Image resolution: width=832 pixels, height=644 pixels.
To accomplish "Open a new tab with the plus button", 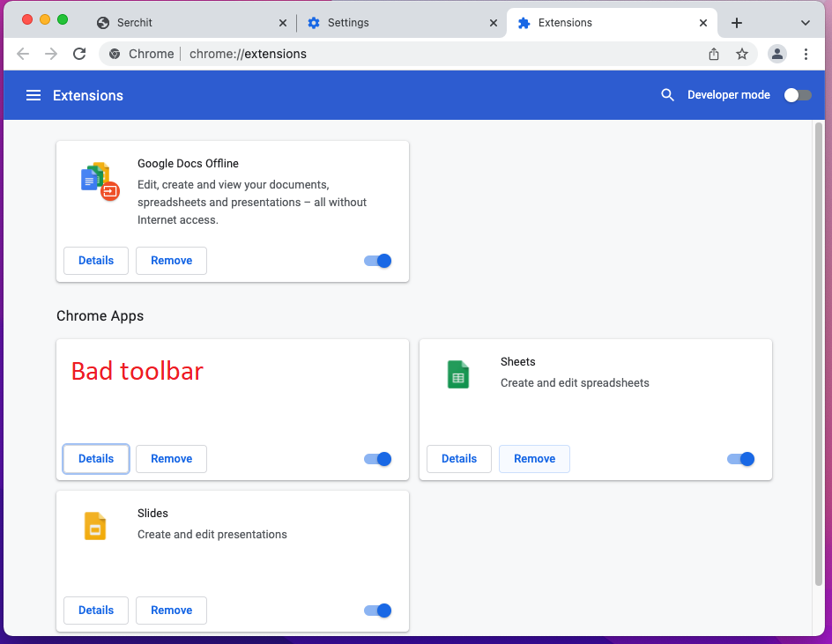I will pyautogui.click(x=737, y=23).
